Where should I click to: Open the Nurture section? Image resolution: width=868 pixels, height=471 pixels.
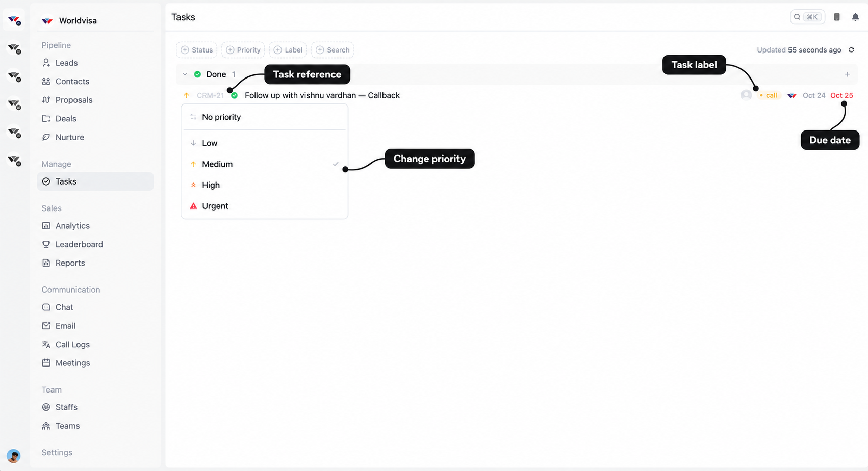(x=95, y=137)
